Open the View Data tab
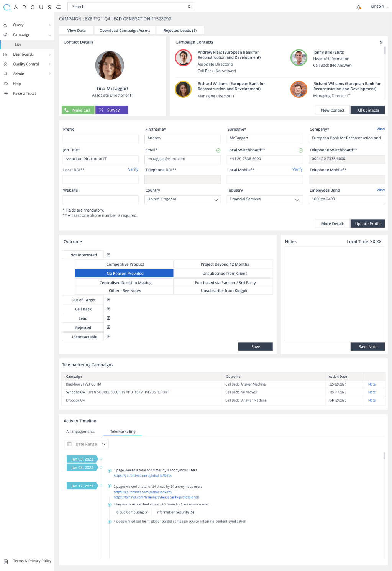 click(77, 31)
